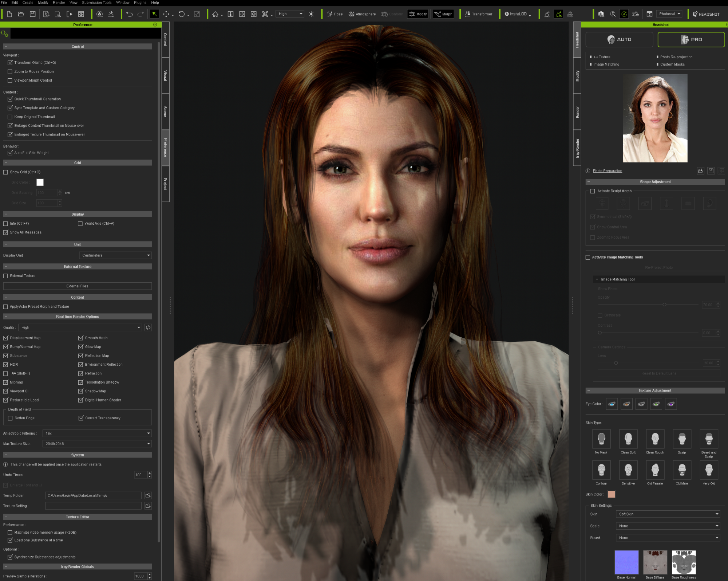The width and height of the screenshot is (728, 581).
Task: Open Max Texture Size dropdown
Action: pos(97,444)
